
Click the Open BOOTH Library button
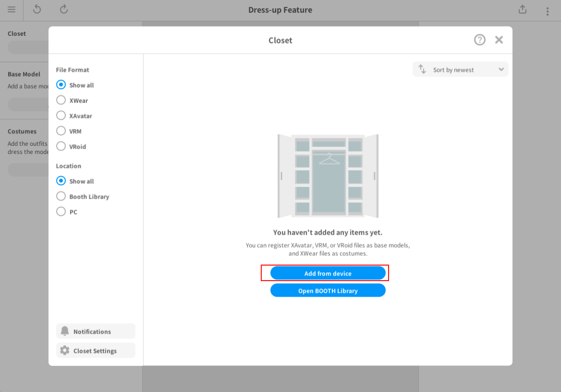coord(328,290)
